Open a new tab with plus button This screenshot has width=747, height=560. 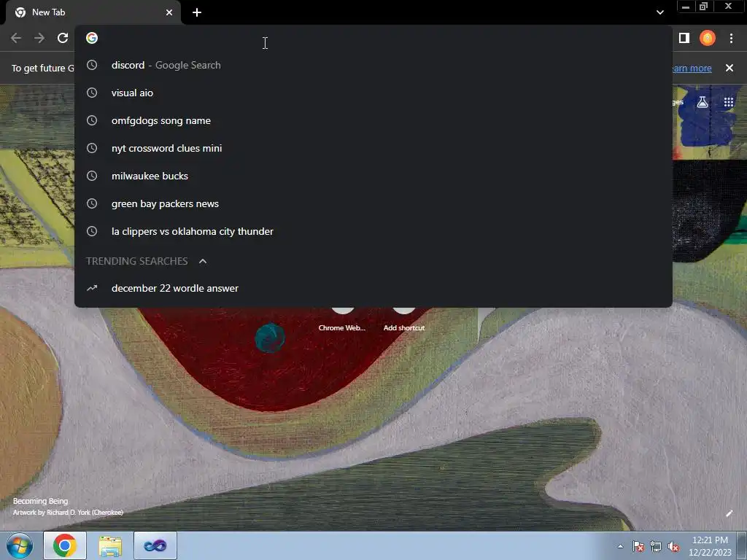click(197, 12)
